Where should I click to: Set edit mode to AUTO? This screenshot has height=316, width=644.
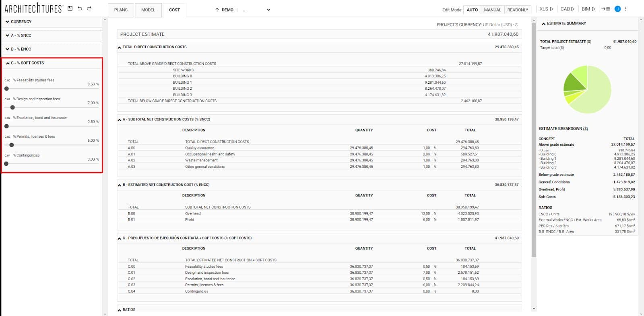[x=472, y=10]
